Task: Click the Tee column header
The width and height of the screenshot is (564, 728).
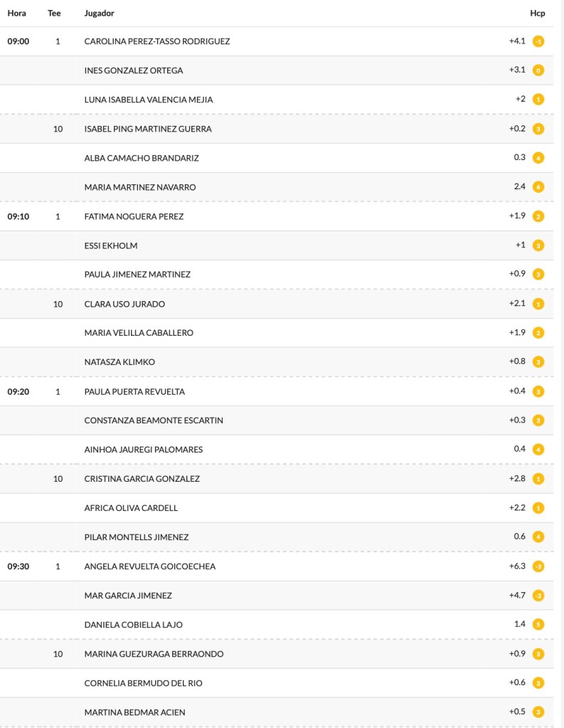Action: [x=54, y=13]
